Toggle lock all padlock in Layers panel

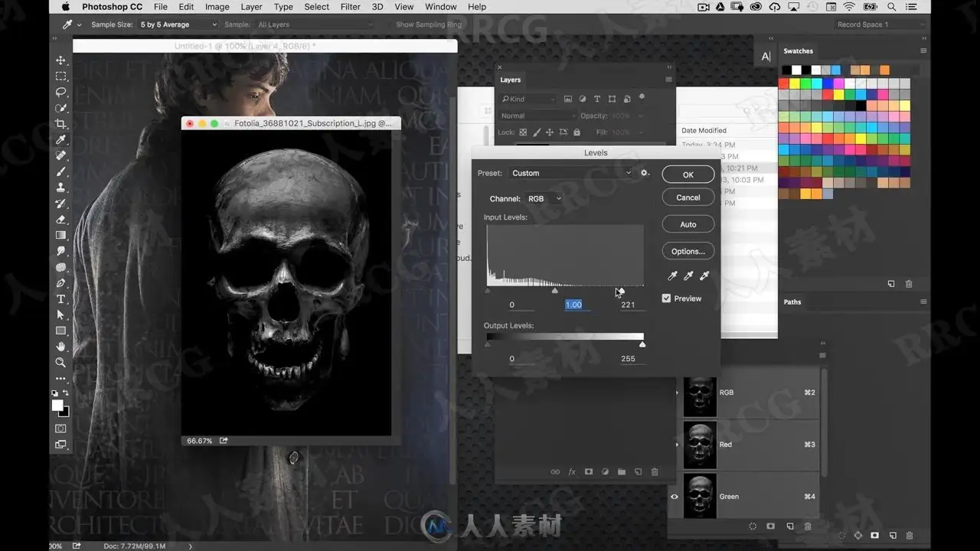(577, 132)
